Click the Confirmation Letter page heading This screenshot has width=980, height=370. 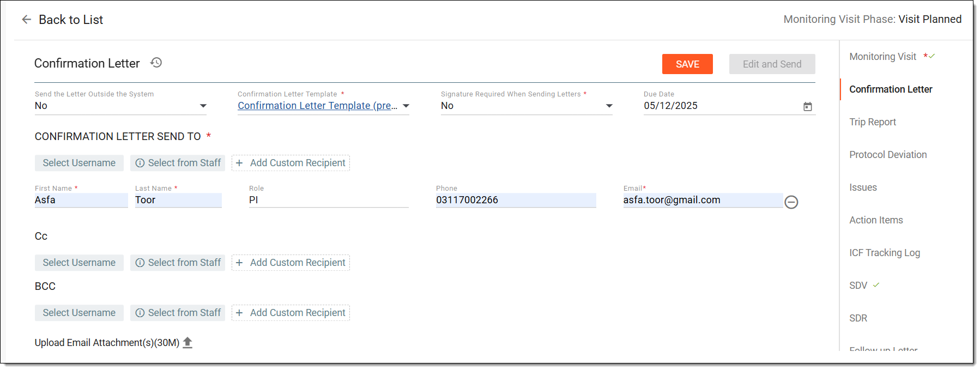(87, 63)
